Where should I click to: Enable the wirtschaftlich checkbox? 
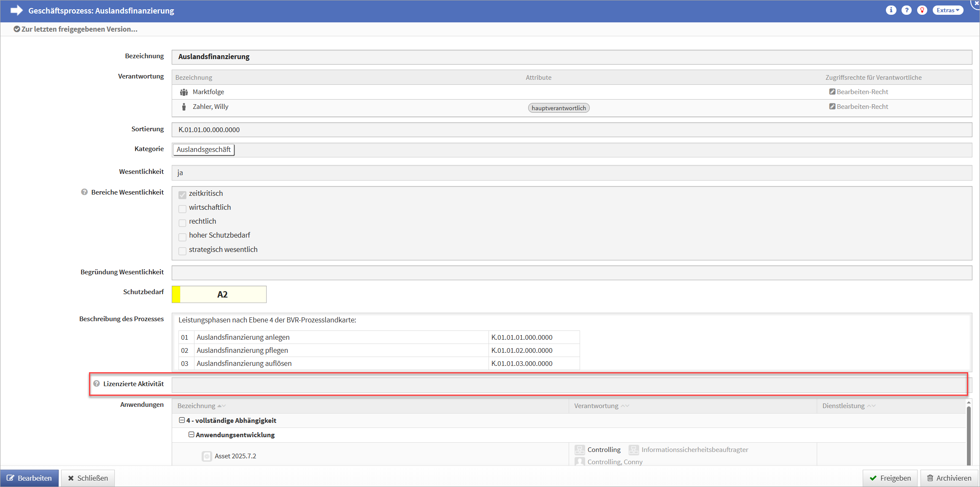182,208
